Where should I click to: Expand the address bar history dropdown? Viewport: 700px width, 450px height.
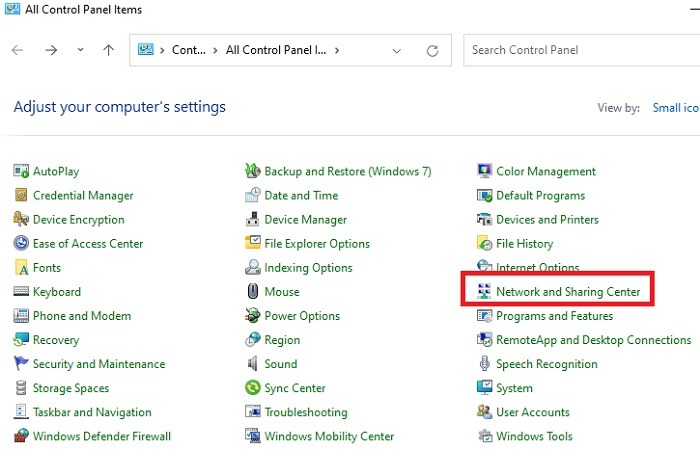(x=396, y=50)
